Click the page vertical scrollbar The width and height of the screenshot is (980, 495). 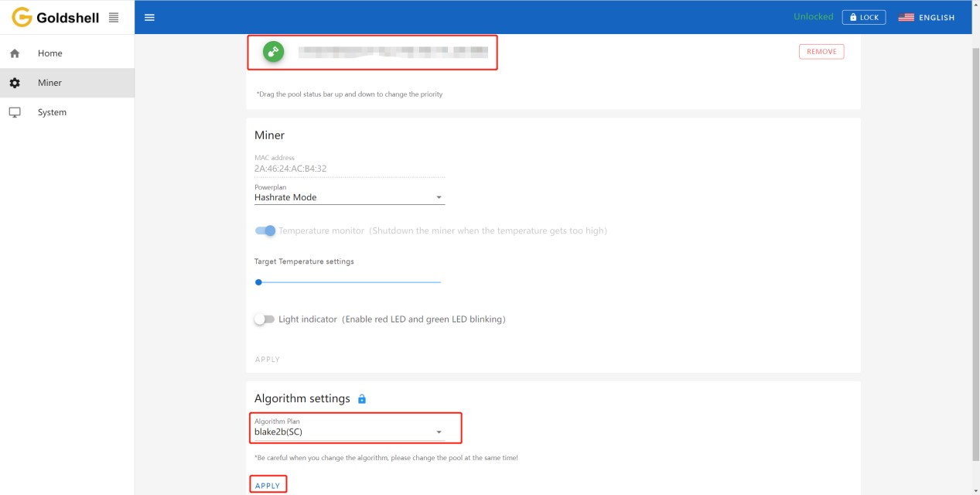(x=975, y=255)
